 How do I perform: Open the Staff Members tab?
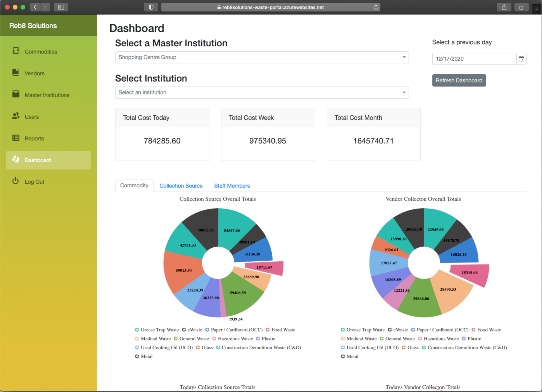(232, 186)
